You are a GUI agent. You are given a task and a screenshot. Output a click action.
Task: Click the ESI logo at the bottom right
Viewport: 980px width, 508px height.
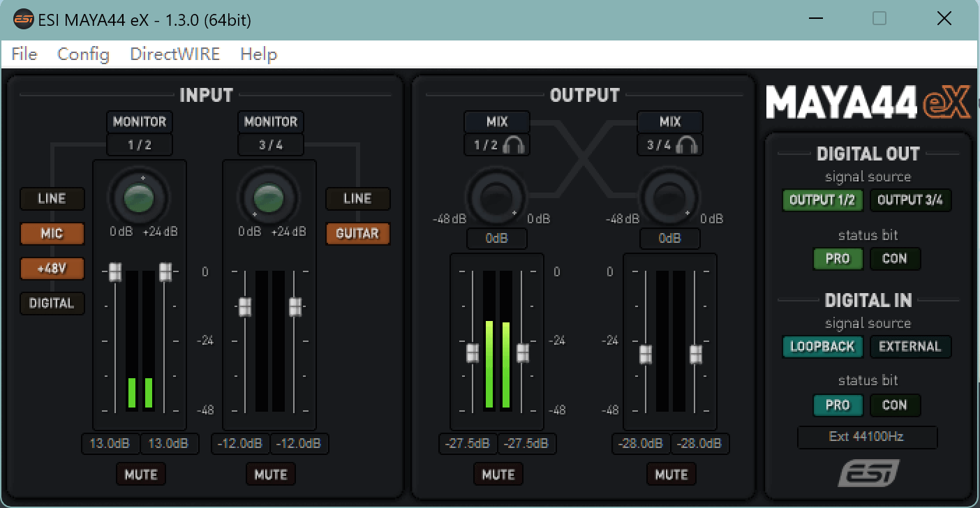click(868, 473)
